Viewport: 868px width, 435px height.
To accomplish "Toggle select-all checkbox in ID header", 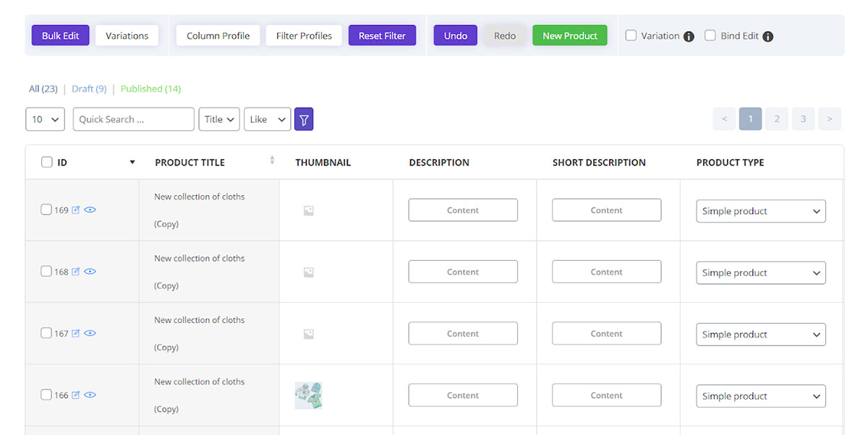I will pos(47,163).
